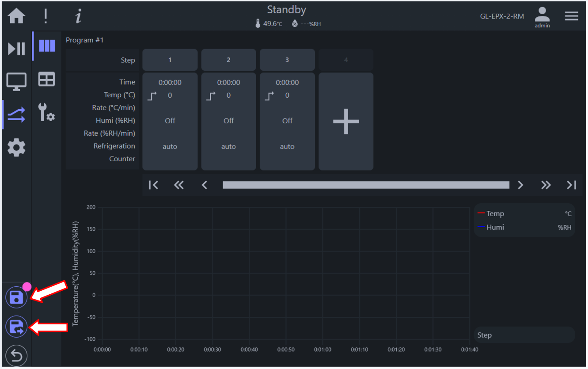Save the program with floppy icon
588x369 pixels.
click(x=16, y=297)
